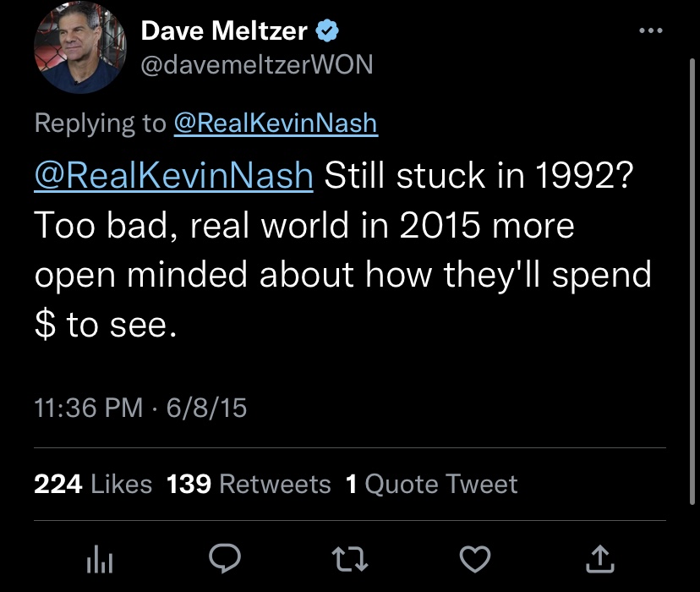Retweet using the looping arrows icon

click(350, 560)
